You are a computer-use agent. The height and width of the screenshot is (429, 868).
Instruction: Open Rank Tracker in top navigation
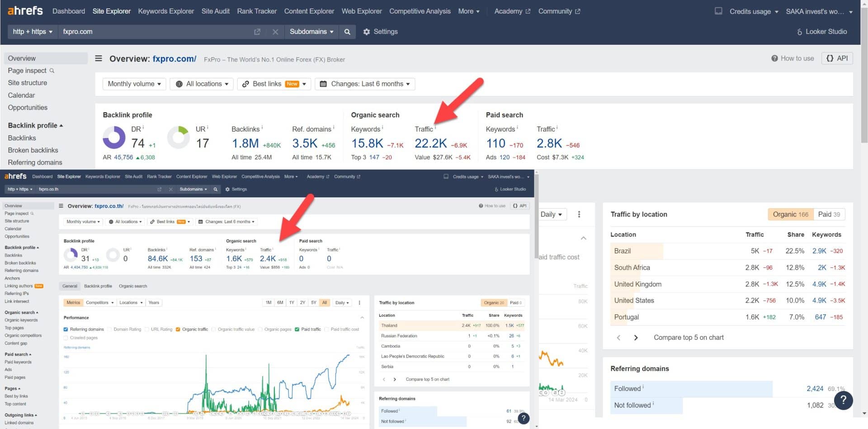257,11
